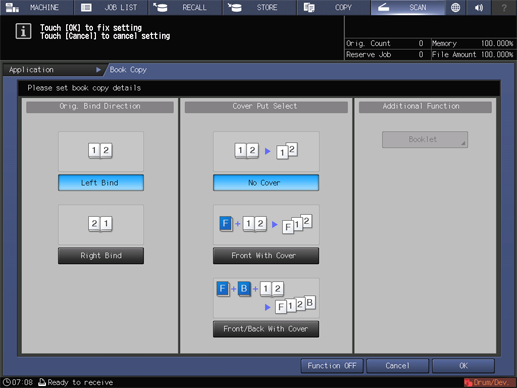Click the Ready to receive status icon
The width and height of the screenshot is (517, 388).
click(x=42, y=382)
